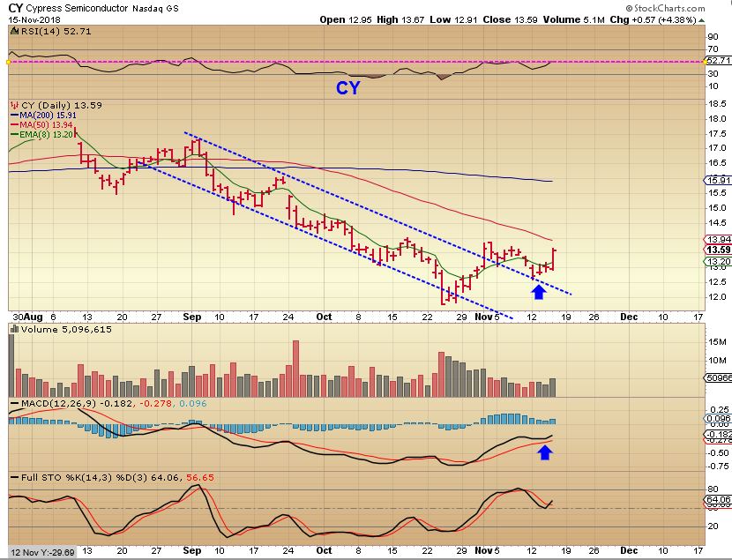Click the 12 Nov Y:-29.69 readout

point(42,553)
